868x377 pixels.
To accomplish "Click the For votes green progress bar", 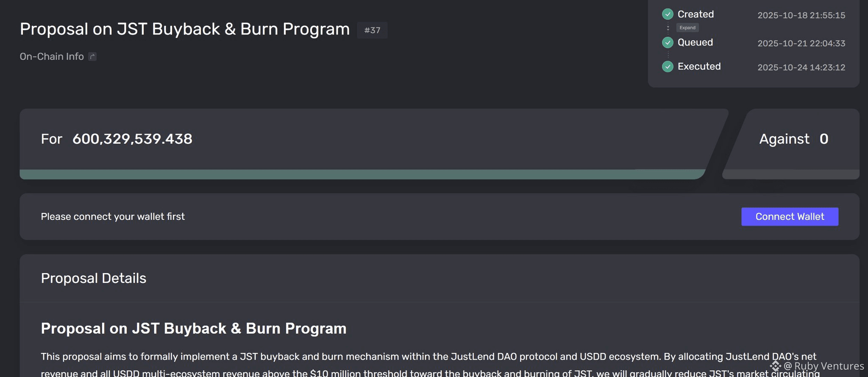I will point(362,174).
